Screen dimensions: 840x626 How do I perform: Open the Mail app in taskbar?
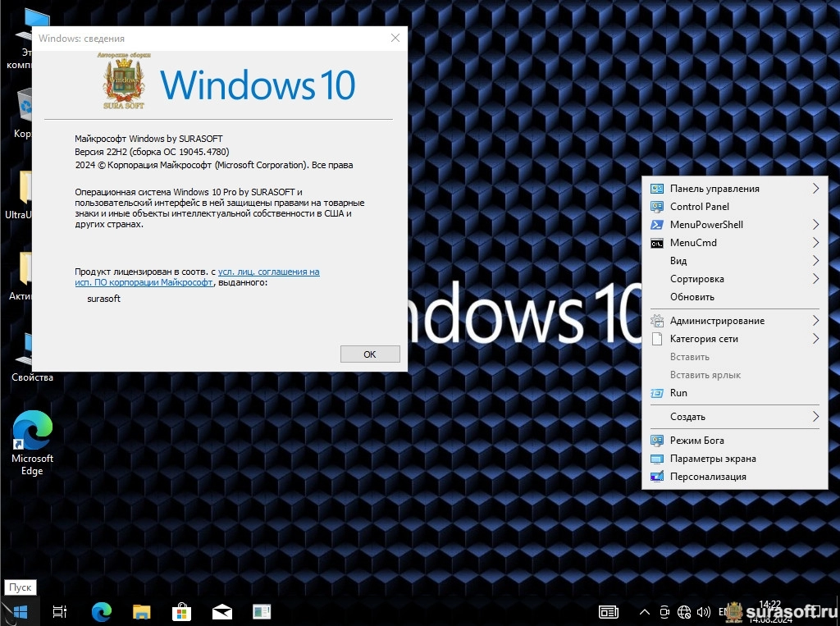point(221,611)
